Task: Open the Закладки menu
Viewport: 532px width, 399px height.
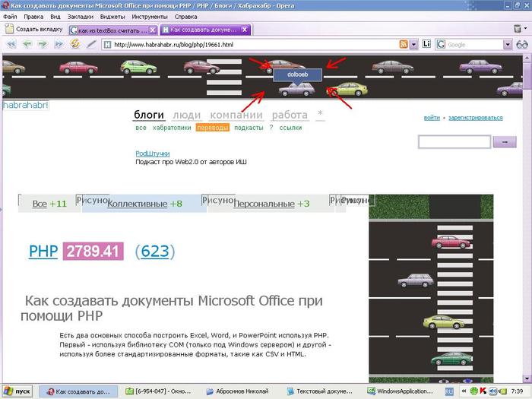Action: [x=81, y=17]
